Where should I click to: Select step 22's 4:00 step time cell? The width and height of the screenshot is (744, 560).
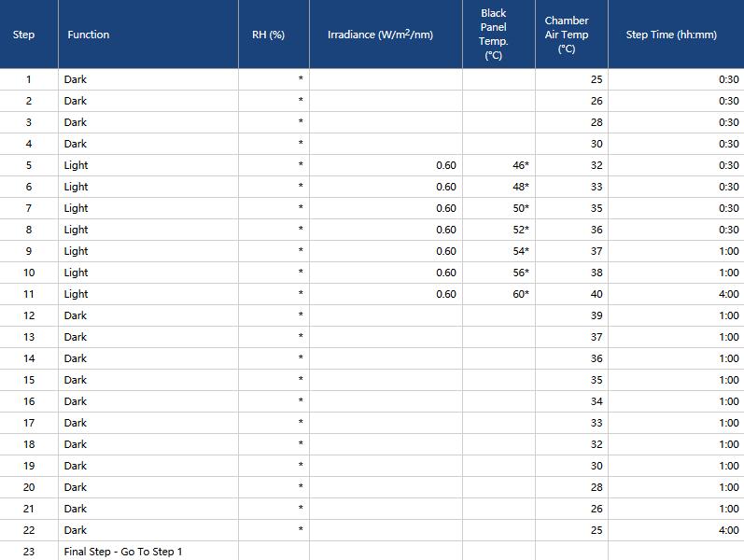[x=728, y=530]
